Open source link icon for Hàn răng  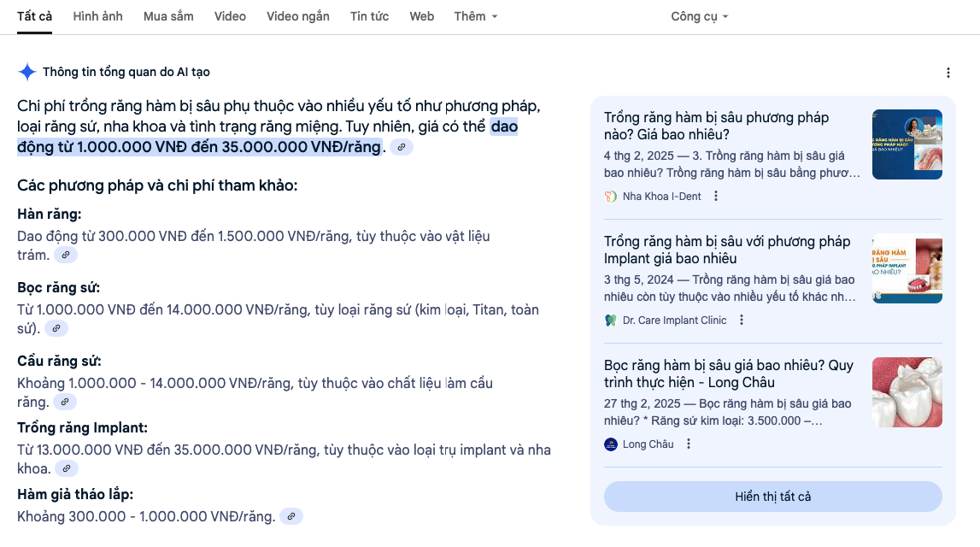coord(66,255)
